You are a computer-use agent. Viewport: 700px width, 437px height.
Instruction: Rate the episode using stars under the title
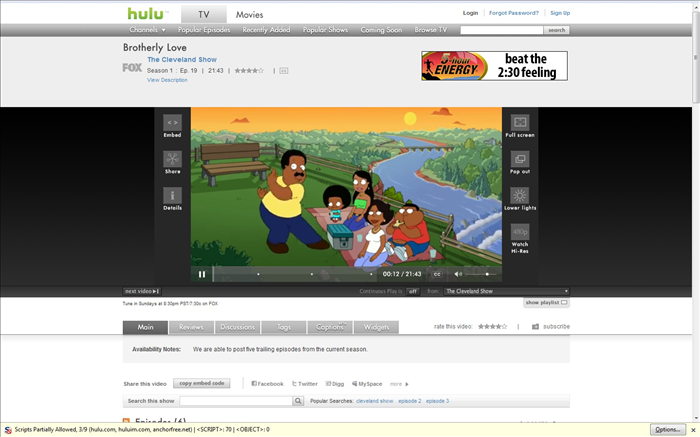click(x=249, y=71)
